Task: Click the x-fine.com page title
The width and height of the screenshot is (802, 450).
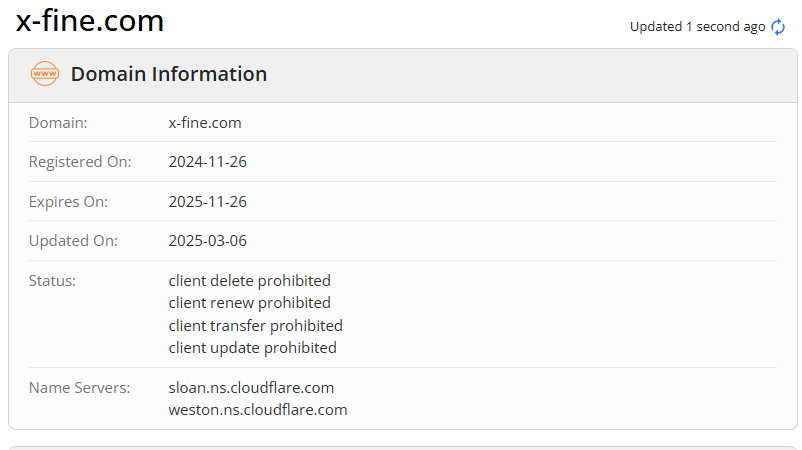Action: pyautogui.click(x=90, y=21)
